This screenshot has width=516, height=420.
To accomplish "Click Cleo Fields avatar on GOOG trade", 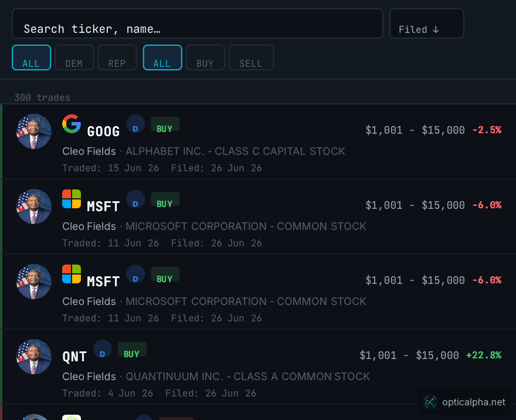I will coord(34,131).
